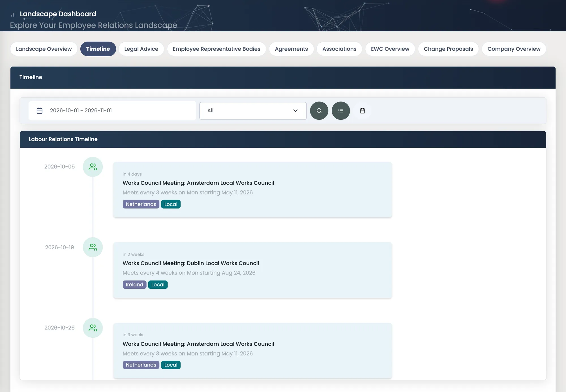Click Labour Relations Timeline header
The height and width of the screenshot is (392, 566).
[283, 139]
